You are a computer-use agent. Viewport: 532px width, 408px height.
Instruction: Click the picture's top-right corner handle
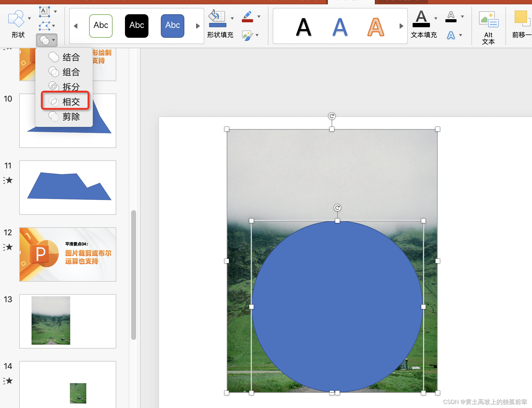[x=438, y=129]
